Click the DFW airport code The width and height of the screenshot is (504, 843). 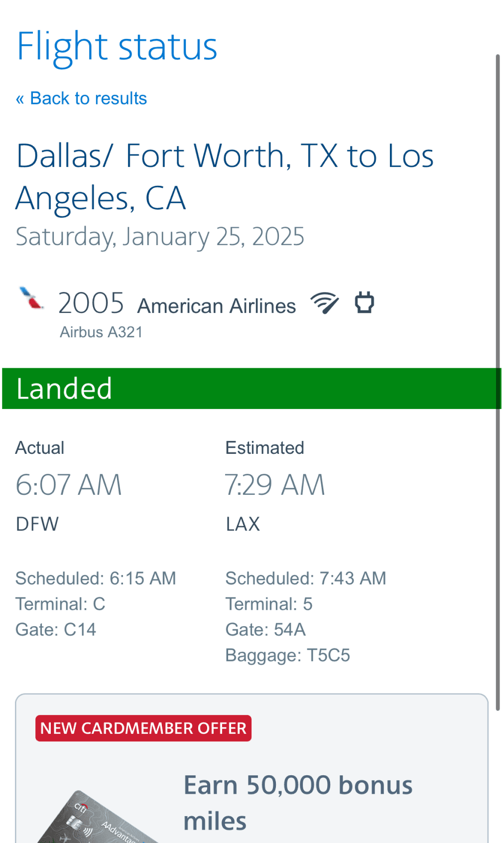37,524
